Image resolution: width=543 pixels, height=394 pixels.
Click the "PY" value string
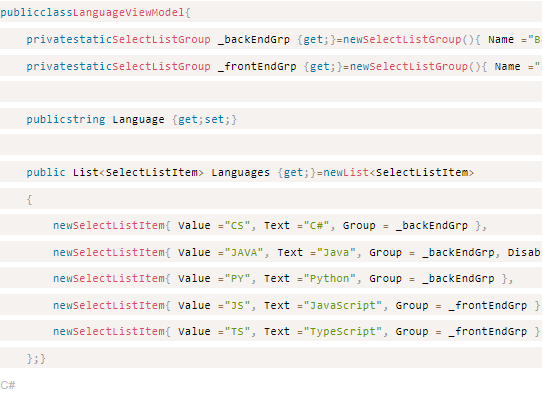tap(238, 279)
